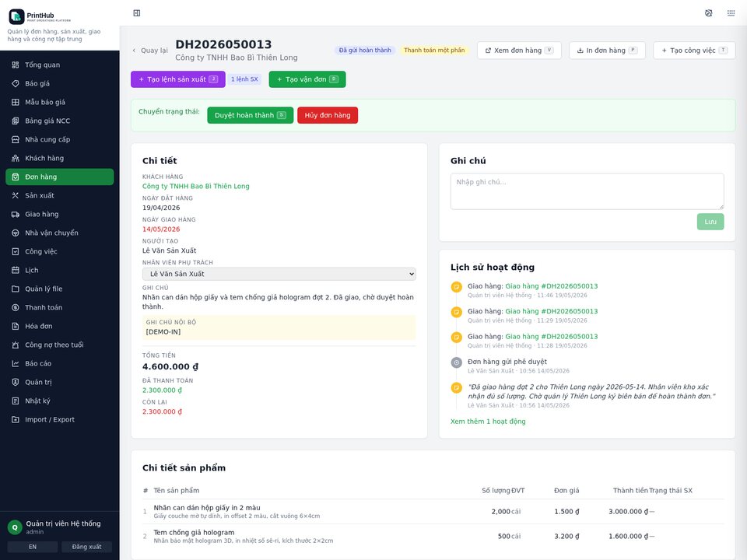This screenshot has height=560, width=747.
Task: Click the [DEMO-IN] internal note
Action: coord(163,332)
